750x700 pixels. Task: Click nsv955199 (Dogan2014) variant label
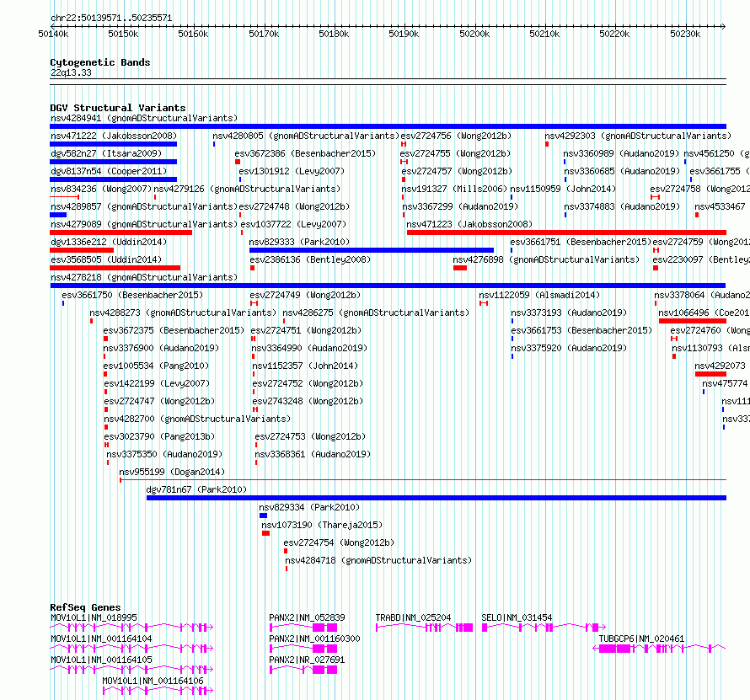coord(172,472)
